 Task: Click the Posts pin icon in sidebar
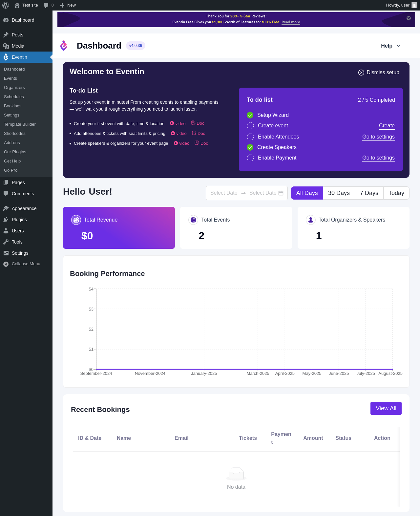tap(6, 35)
